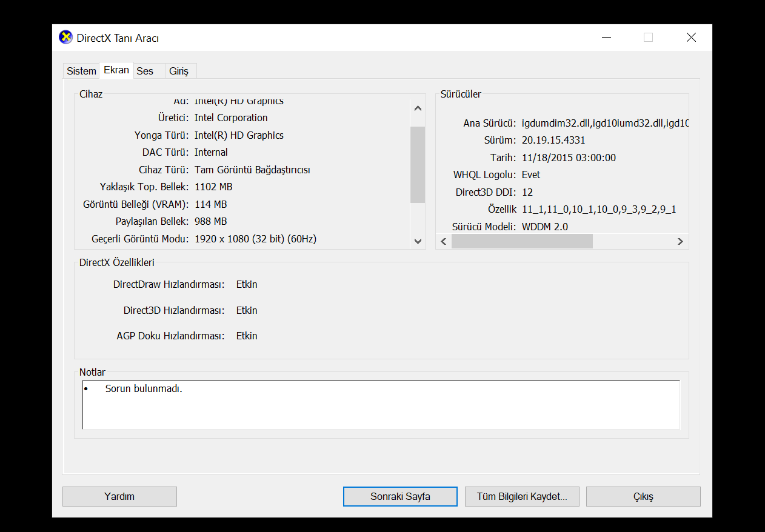Click the Ana Sürücü dll list value
765x532 pixels.
(x=605, y=123)
